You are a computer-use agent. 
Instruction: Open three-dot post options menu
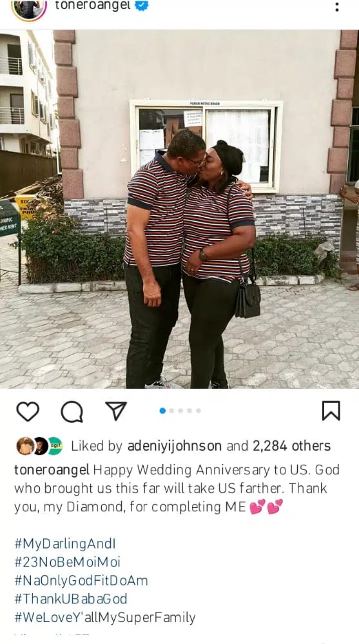337,7
